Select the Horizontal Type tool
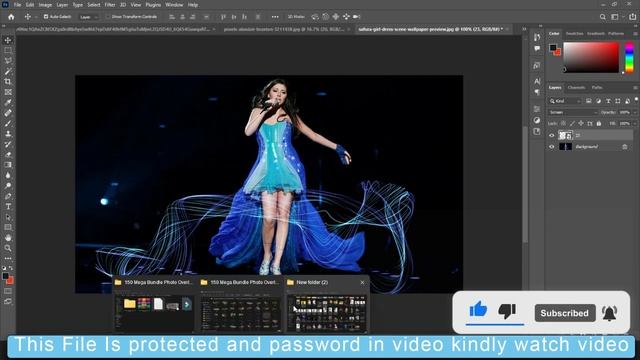640x360 pixels. tap(8, 207)
